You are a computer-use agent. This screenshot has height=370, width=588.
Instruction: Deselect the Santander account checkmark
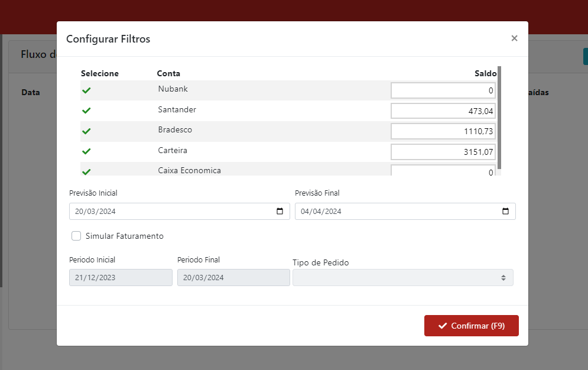click(x=86, y=111)
